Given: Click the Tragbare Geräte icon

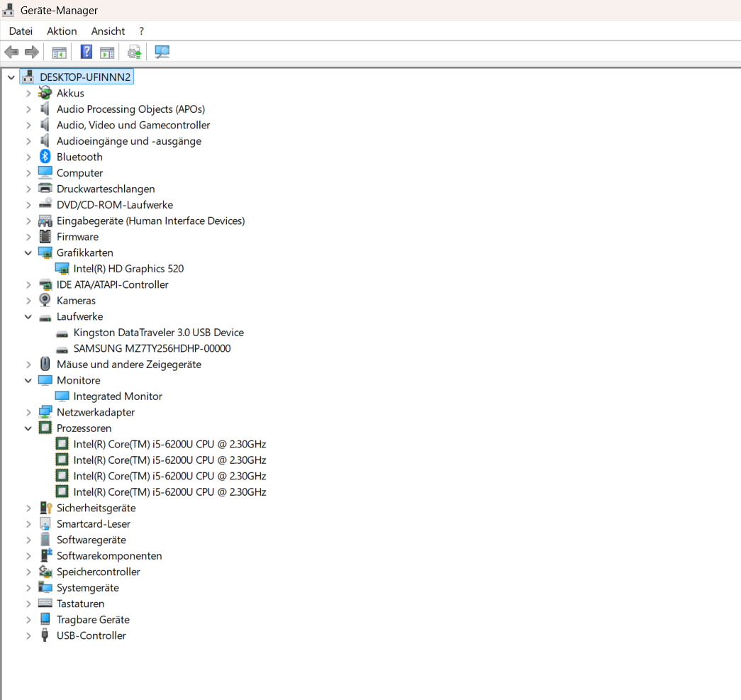Looking at the screenshot, I should pos(45,618).
